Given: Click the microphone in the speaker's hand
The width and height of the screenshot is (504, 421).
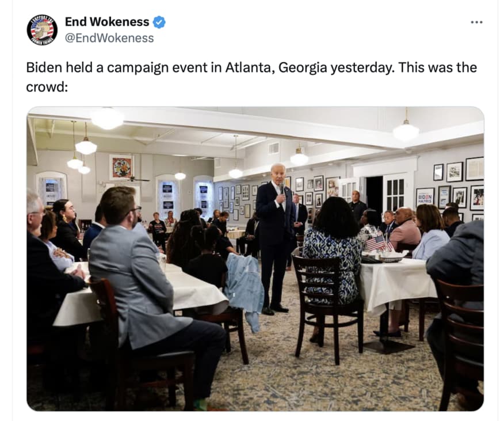Looking at the screenshot, I should pos(282,189).
